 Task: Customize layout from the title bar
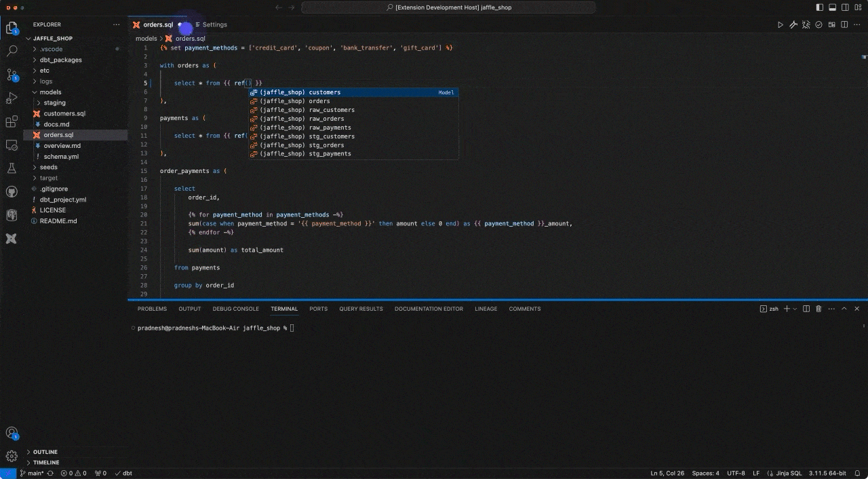coord(858,7)
